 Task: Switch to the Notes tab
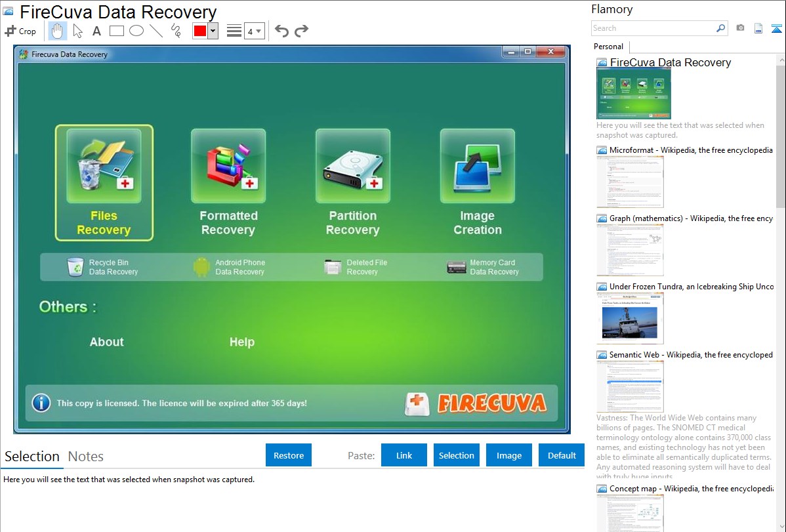pyautogui.click(x=86, y=457)
